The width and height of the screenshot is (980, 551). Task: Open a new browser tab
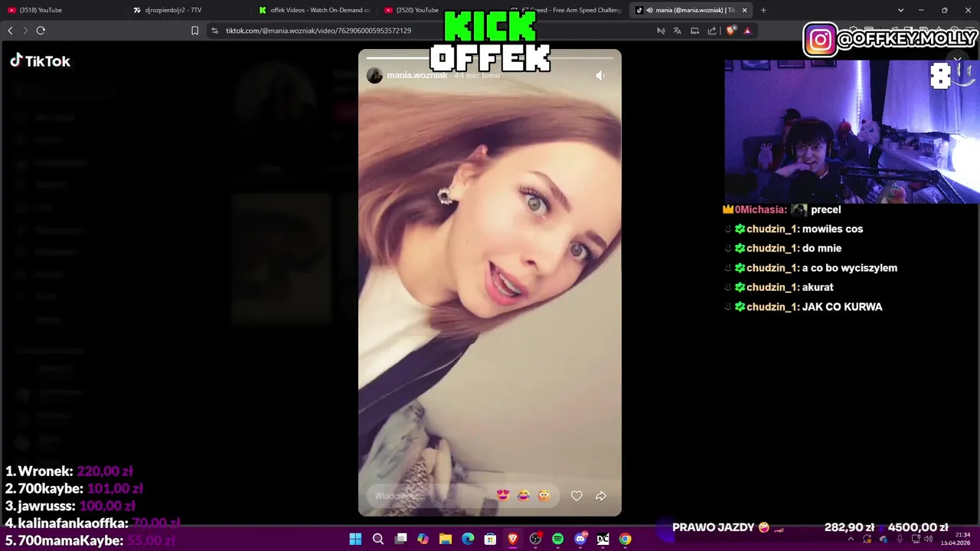tap(763, 10)
